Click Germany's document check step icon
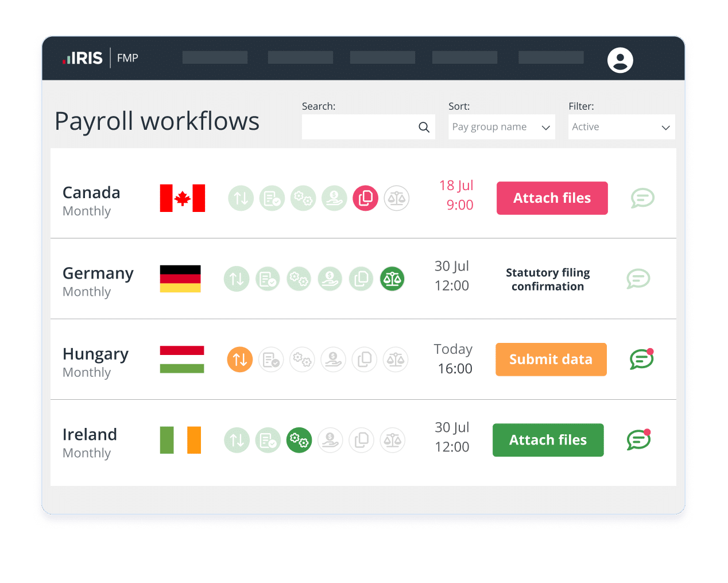 pos(268,279)
